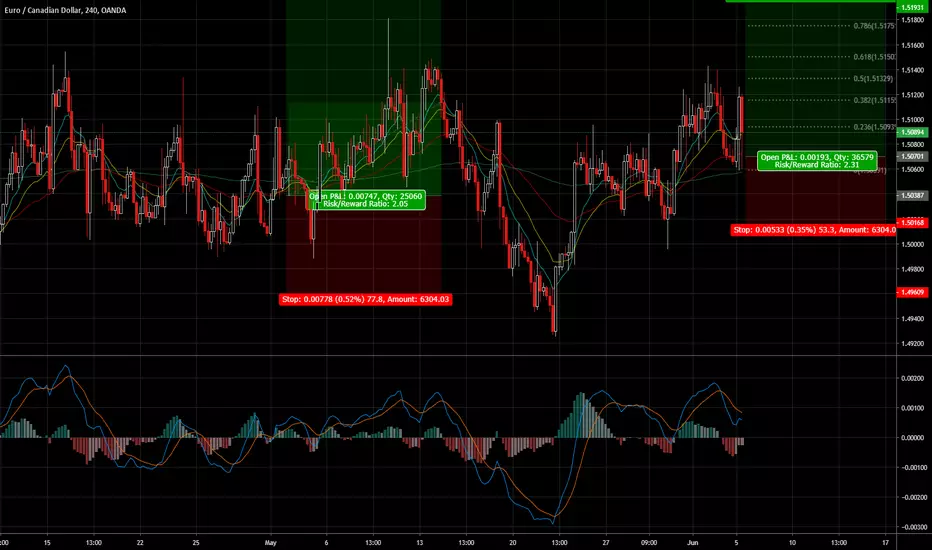
Task: Click the 0.618 Fibonacci level label
Action: 874,57
